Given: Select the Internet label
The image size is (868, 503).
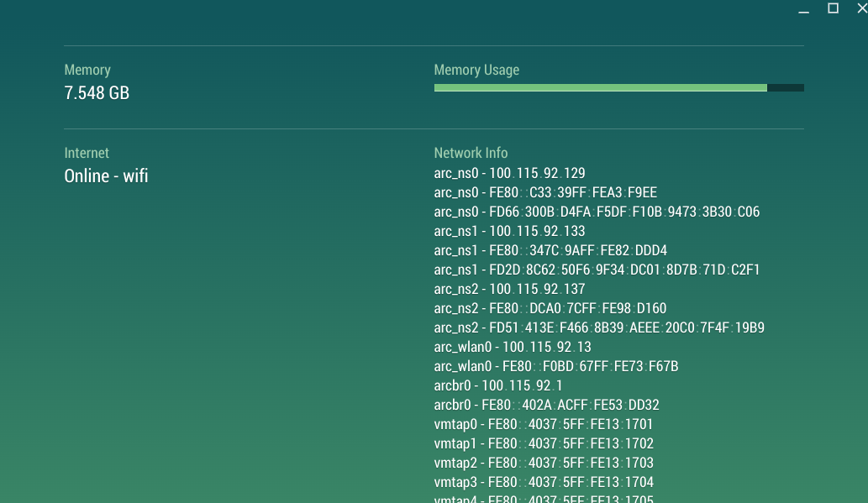Looking at the screenshot, I should [x=87, y=153].
